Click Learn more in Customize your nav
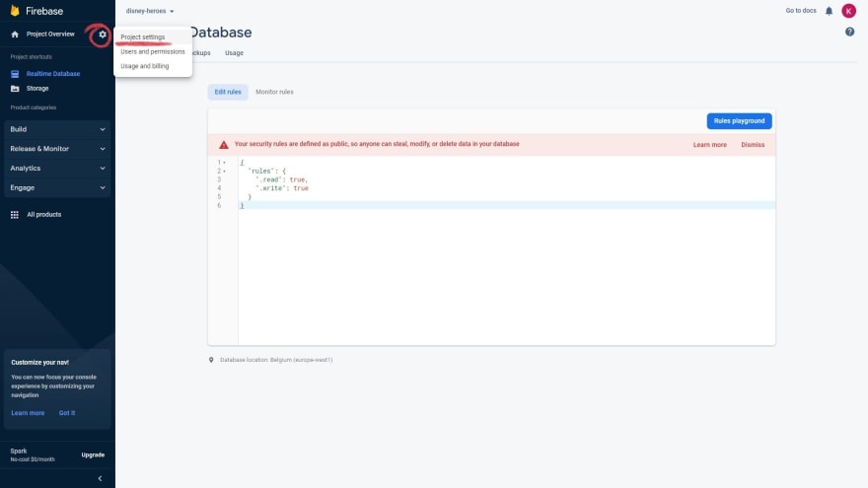Image resolution: width=868 pixels, height=488 pixels. [28, 413]
